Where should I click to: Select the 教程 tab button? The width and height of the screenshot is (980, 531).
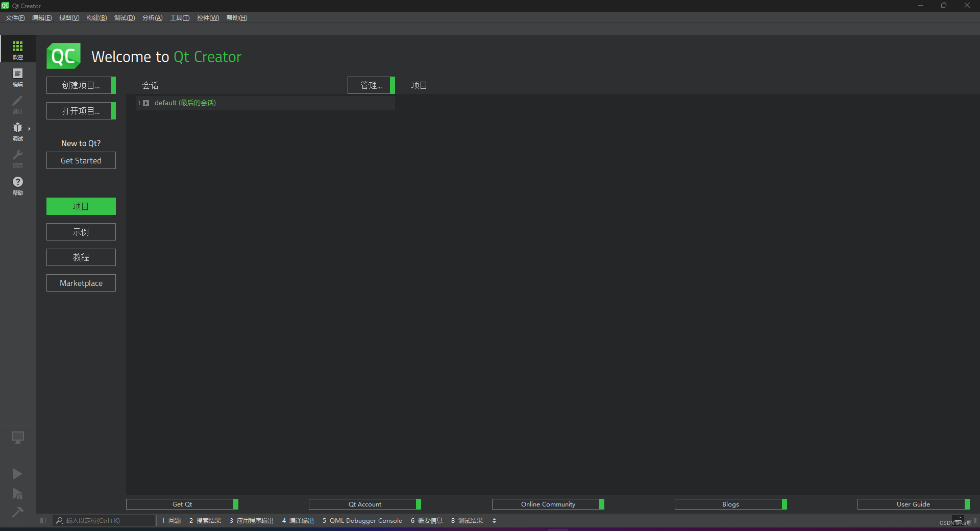[x=81, y=257]
